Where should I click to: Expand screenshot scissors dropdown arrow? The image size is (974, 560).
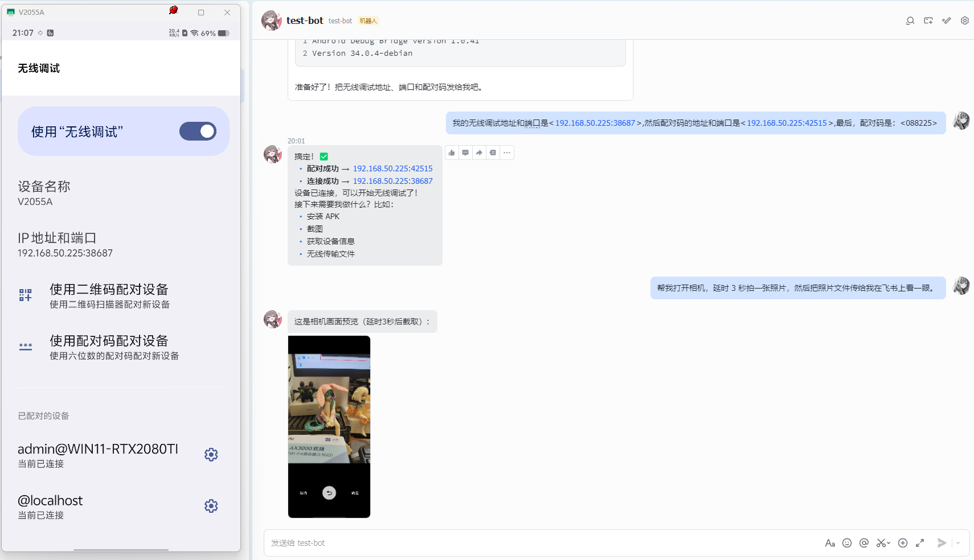[889, 543]
